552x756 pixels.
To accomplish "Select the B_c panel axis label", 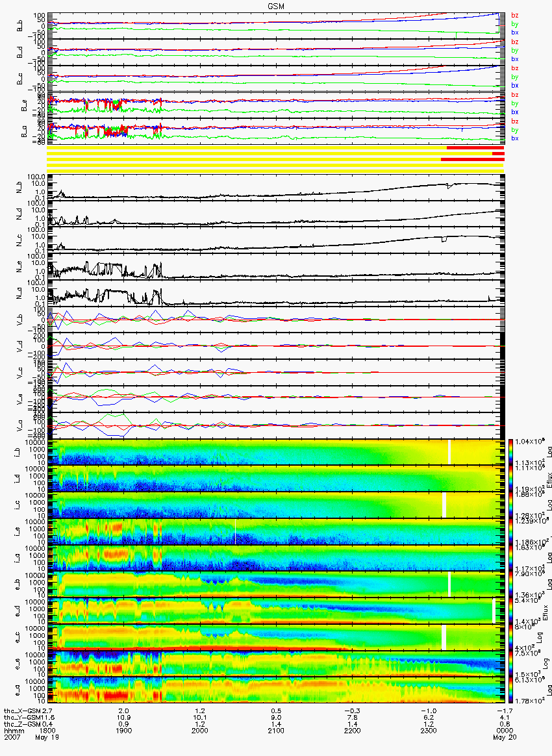I will [x=19, y=79].
